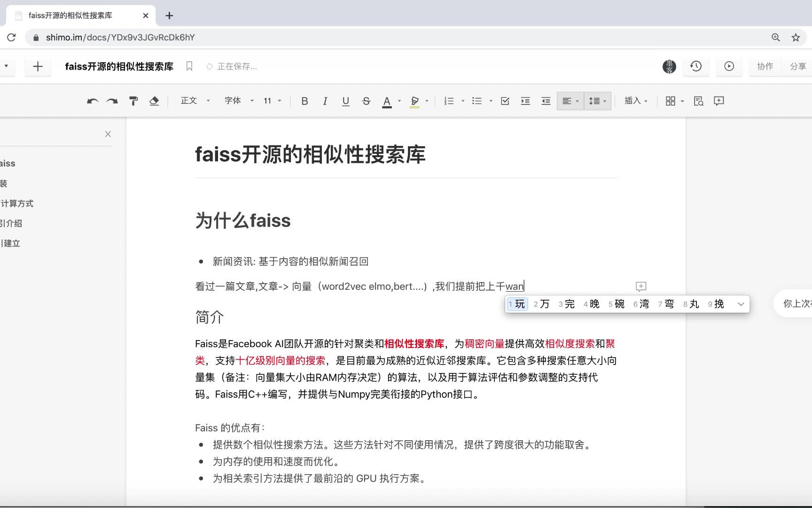The height and width of the screenshot is (508, 812).
Task: Open the text alignment dropdown
Action: click(x=570, y=101)
